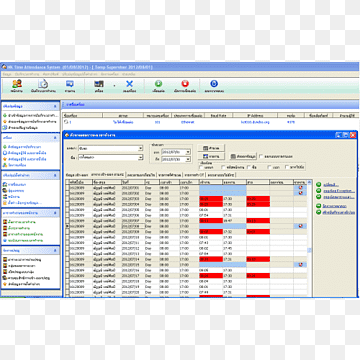Collapse the second sidebar panel using its chevron
Screen dimensions: 360x360
coord(55,138)
